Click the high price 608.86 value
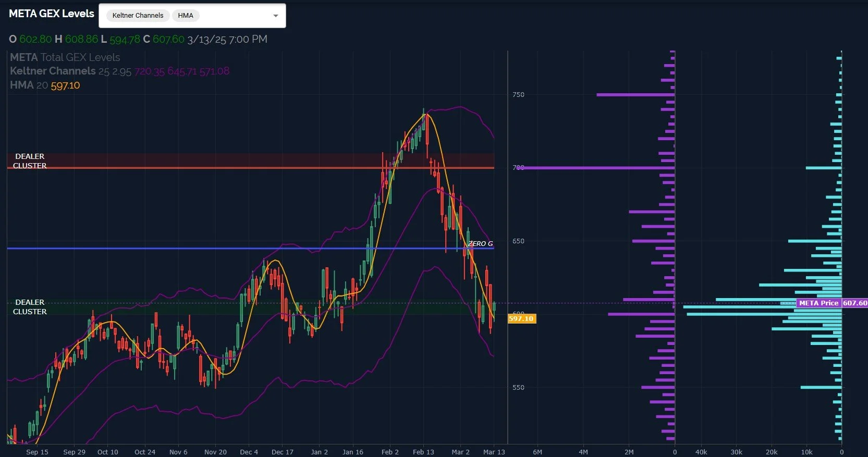868x457 pixels. click(x=81, y=39)
